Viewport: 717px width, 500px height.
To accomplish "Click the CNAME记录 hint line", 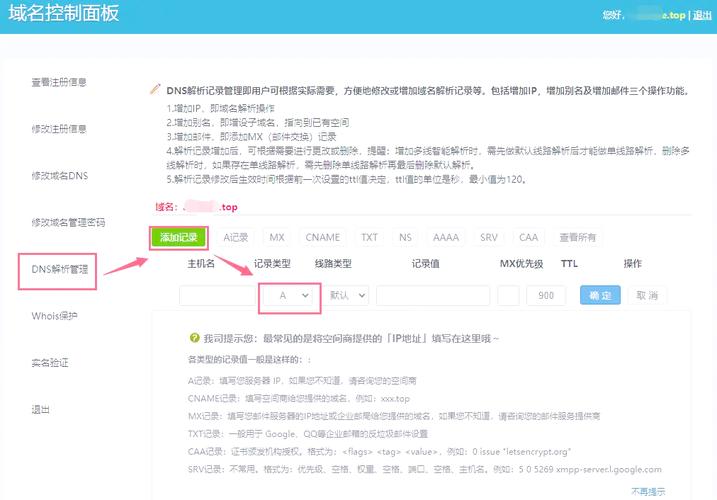I will [x=299, y=398].
